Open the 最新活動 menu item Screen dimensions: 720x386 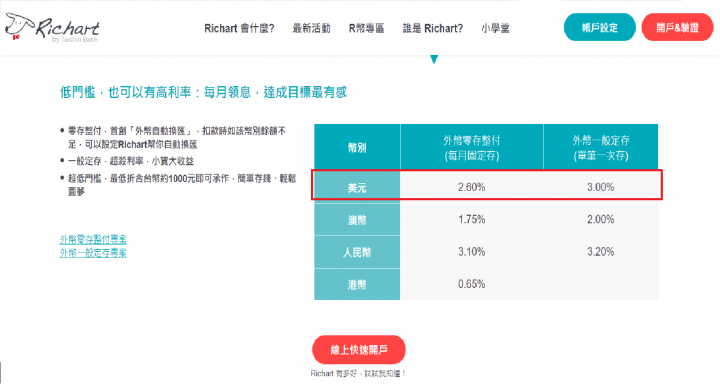[311, 28]
